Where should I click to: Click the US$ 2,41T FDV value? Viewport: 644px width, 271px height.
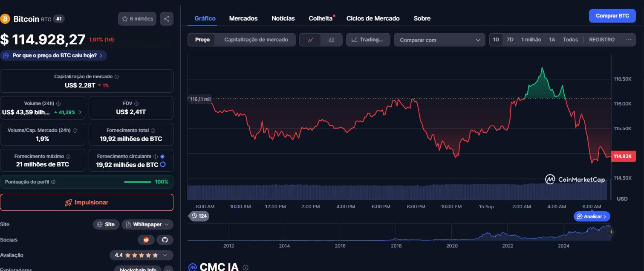point(131,112)
